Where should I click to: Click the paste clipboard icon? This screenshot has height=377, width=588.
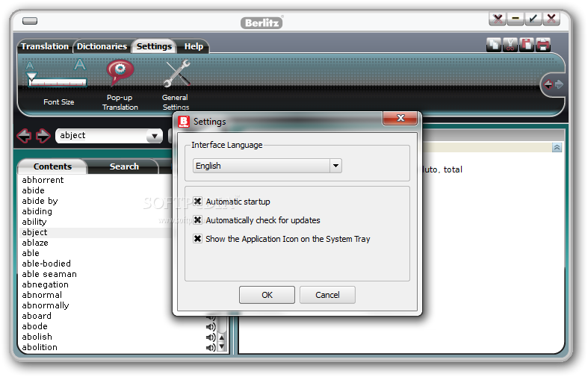(527, 45)
